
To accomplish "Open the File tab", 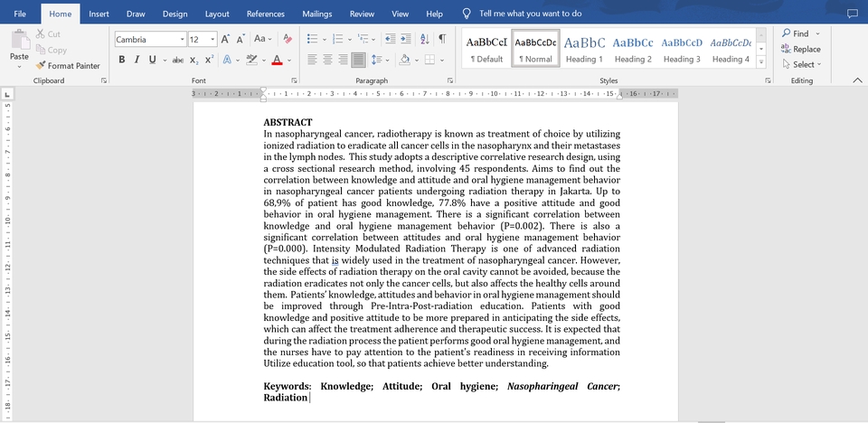I will point(20,14).
